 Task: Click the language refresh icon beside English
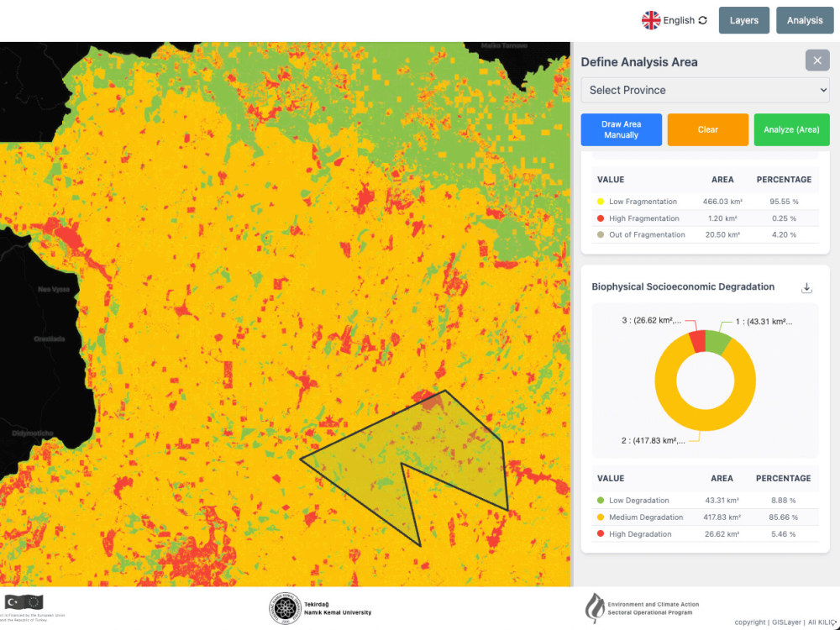pos(701,19)
